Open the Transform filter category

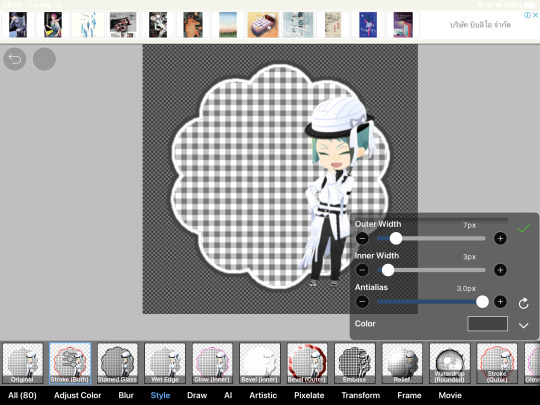coord(361,395)
